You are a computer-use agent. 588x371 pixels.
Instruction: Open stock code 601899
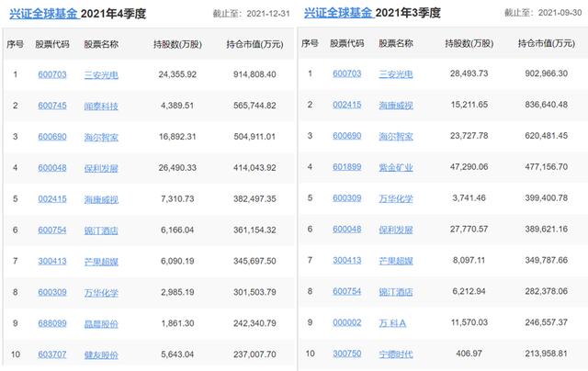point(347,167)
